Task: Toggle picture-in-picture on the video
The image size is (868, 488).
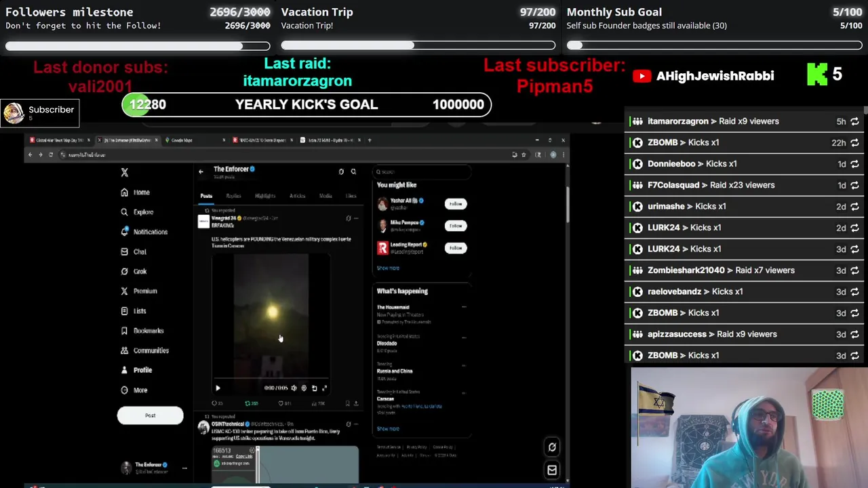Action: pos(314,388)
